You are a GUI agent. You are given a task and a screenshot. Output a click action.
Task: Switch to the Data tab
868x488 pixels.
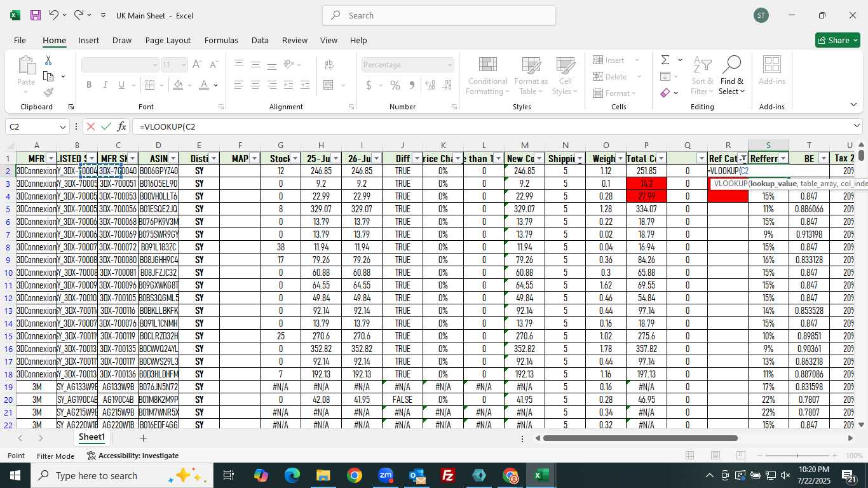tap(260, 40)
